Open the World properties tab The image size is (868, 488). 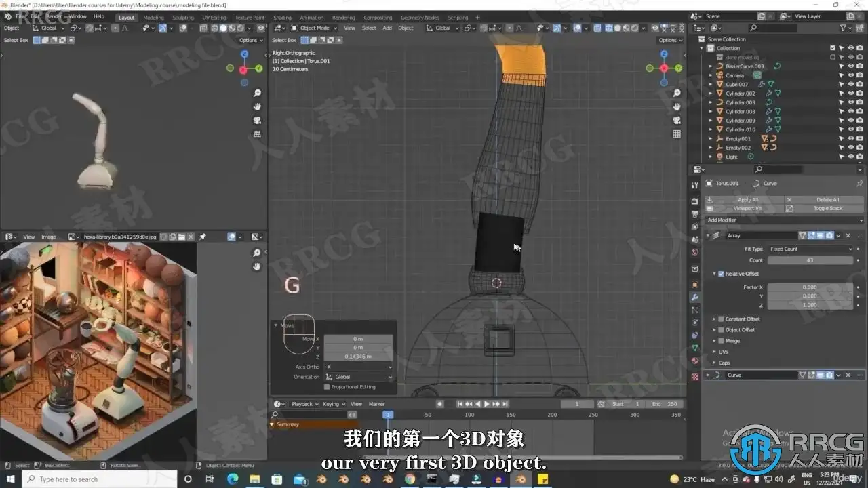[x=694, y=252]
